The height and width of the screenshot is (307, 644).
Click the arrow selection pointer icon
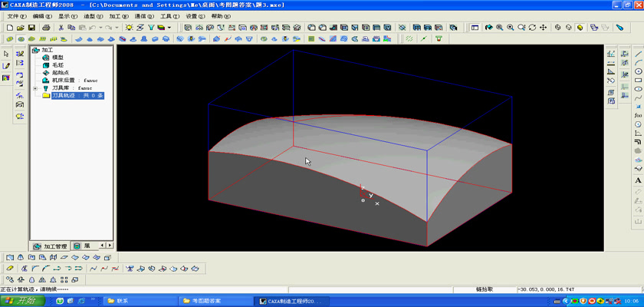pyautogui.click(x=6, y=54)
